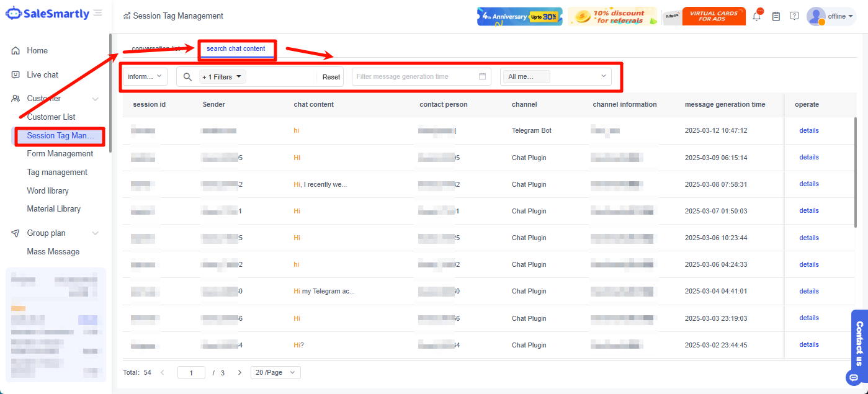Open calendar icon in message time filter
The height and width of the screenshot is (394, 868).
coord(482,76)
